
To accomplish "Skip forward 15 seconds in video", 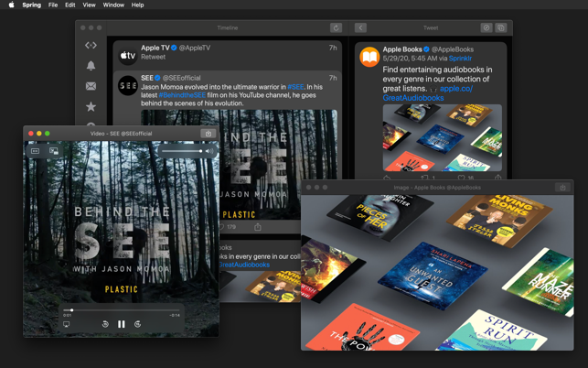I will coord(137,324).
